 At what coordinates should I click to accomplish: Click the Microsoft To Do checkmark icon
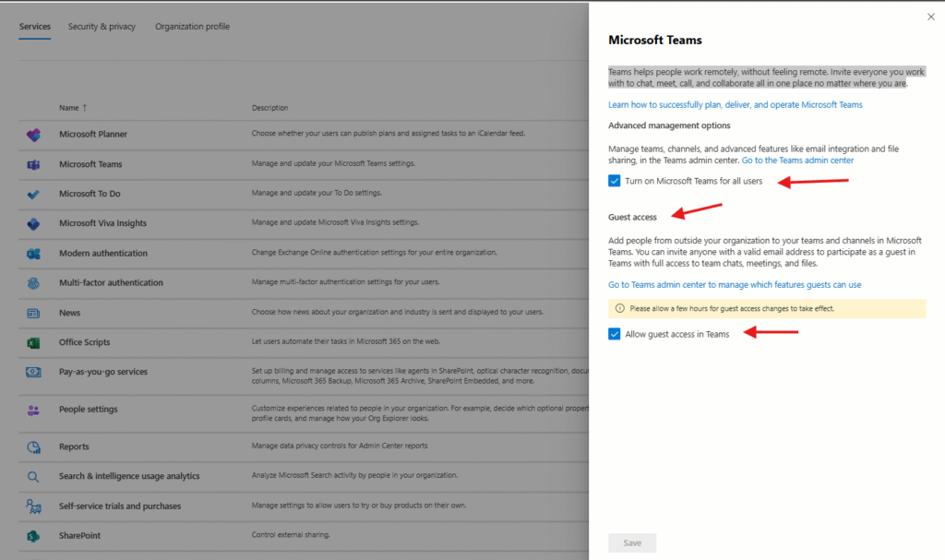pos(33,194)
